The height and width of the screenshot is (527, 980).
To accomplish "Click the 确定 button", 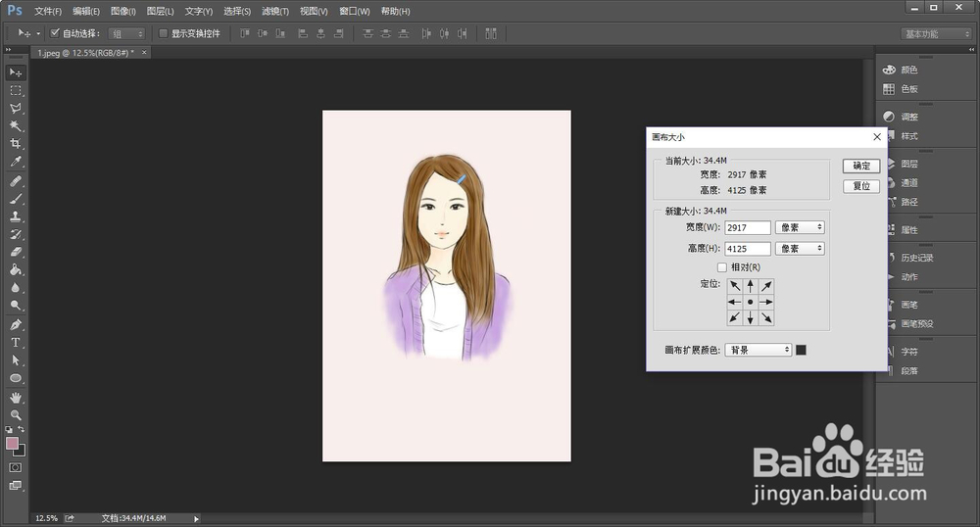I will (861, 166).
